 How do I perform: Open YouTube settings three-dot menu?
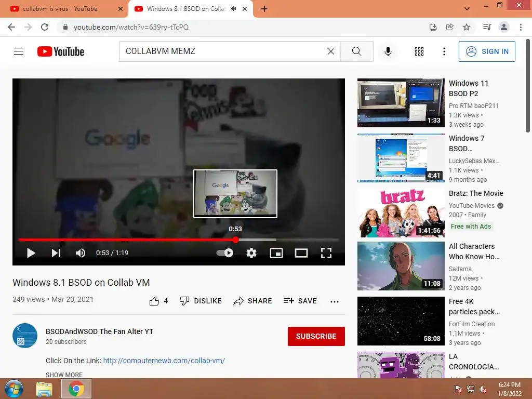click(444, 51)
